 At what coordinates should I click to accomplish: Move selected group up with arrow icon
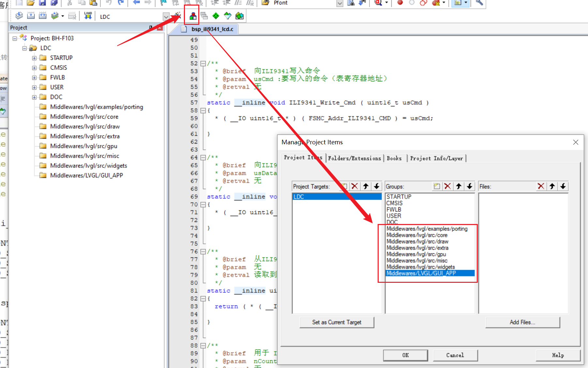pos(459,186)
